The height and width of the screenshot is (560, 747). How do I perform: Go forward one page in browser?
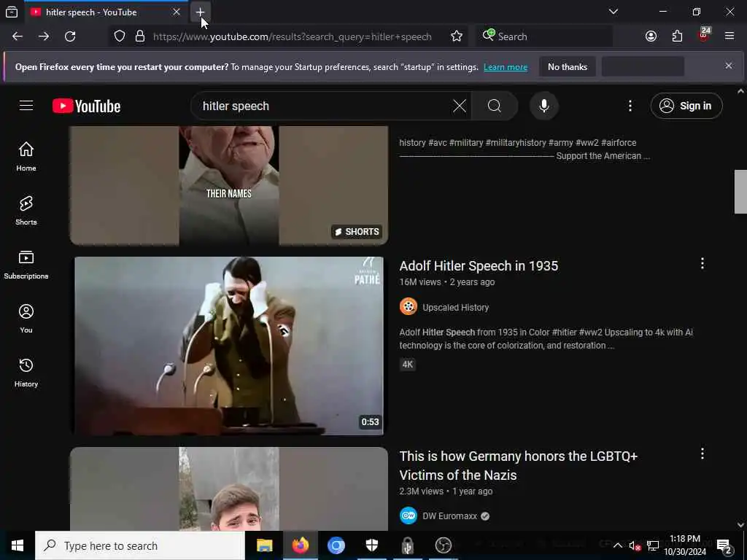pos(44,36)
